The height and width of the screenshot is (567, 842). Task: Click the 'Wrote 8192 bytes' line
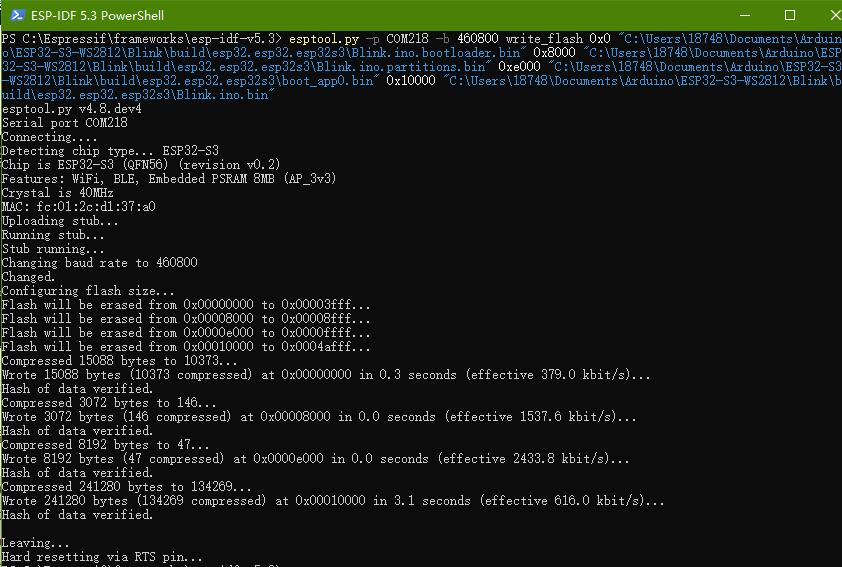(x=315, y=459)
